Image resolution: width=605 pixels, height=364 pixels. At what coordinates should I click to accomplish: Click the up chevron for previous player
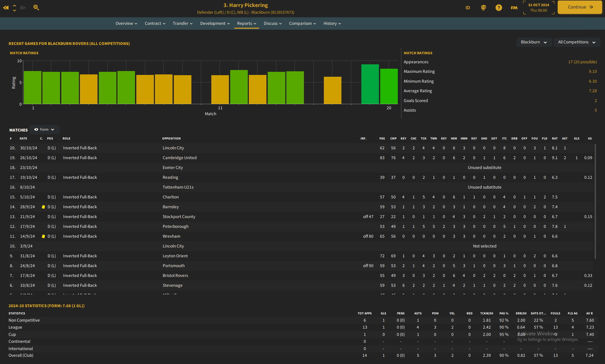pyautogui.click(x=14, y=6)
